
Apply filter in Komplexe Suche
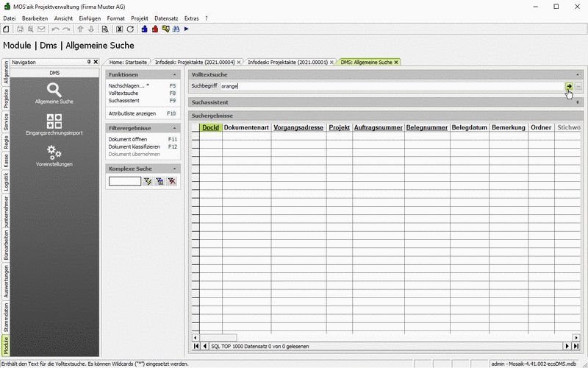tap(148, 181)
